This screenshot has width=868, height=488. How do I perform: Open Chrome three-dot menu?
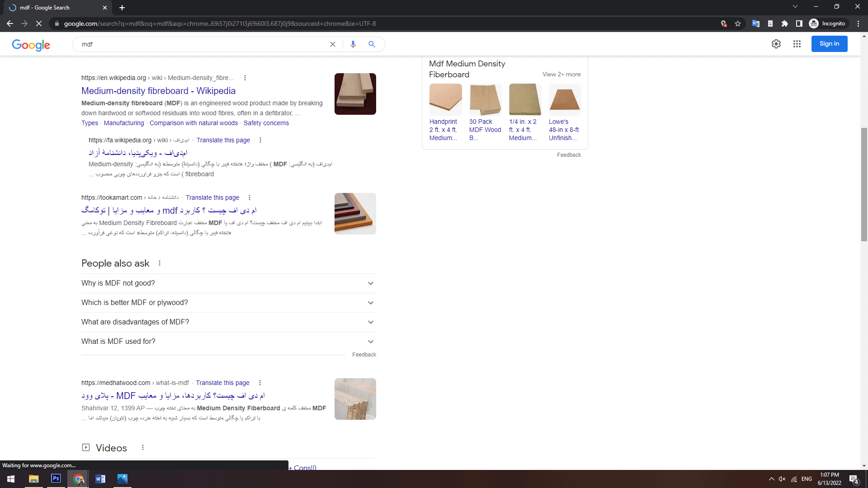859,23
